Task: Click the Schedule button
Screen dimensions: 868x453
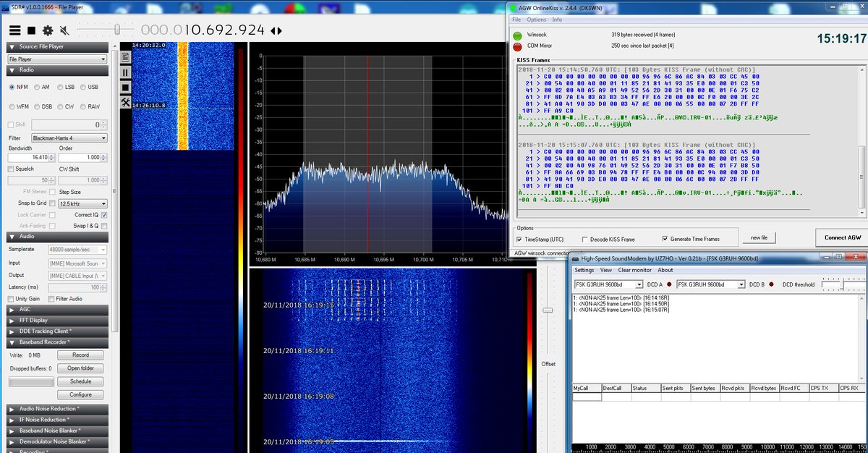Action: coord(80,381)
